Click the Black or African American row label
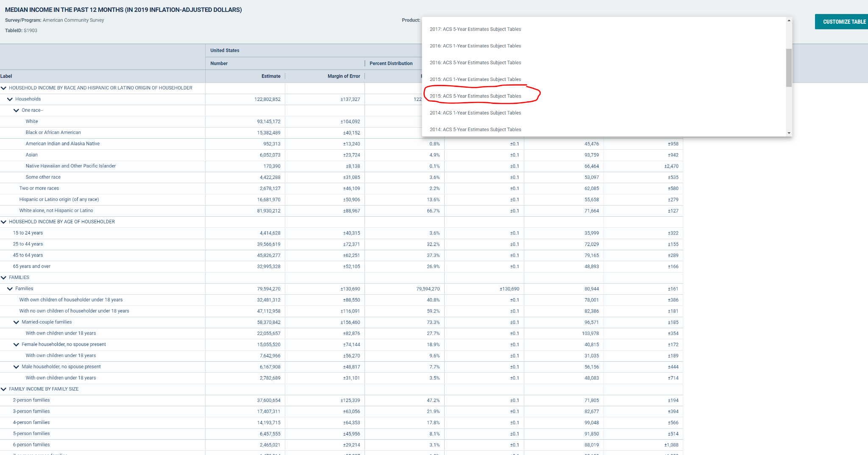Image resolution: width=868 pixels, height=455 pixels. [53, 133]
